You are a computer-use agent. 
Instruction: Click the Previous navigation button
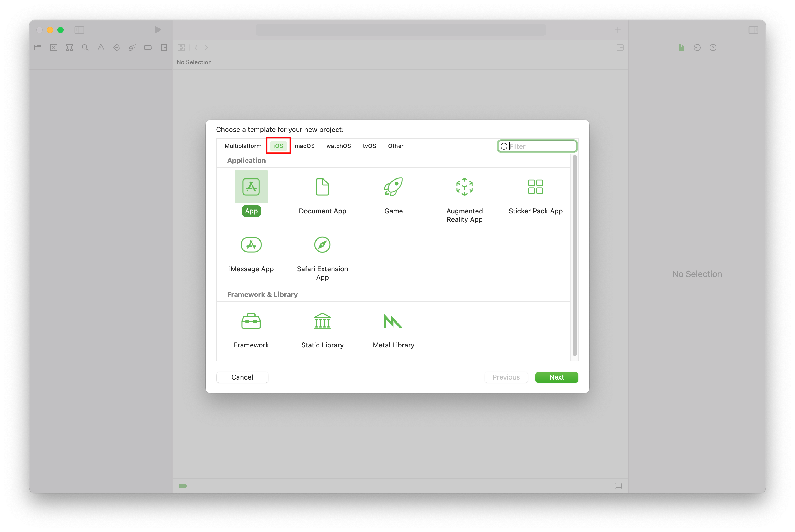pyautogui.click(x=506, y=376)
